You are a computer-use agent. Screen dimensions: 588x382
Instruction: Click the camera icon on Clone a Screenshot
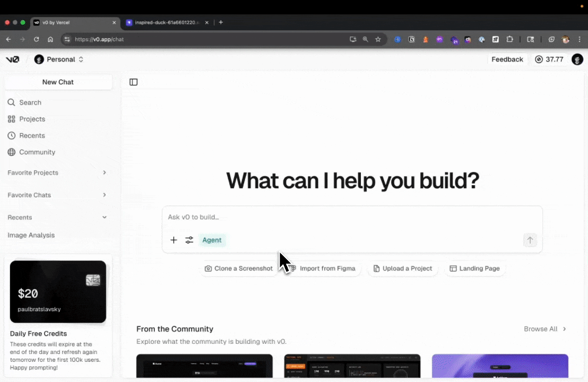pyautogui.click(x=208, y=268)
